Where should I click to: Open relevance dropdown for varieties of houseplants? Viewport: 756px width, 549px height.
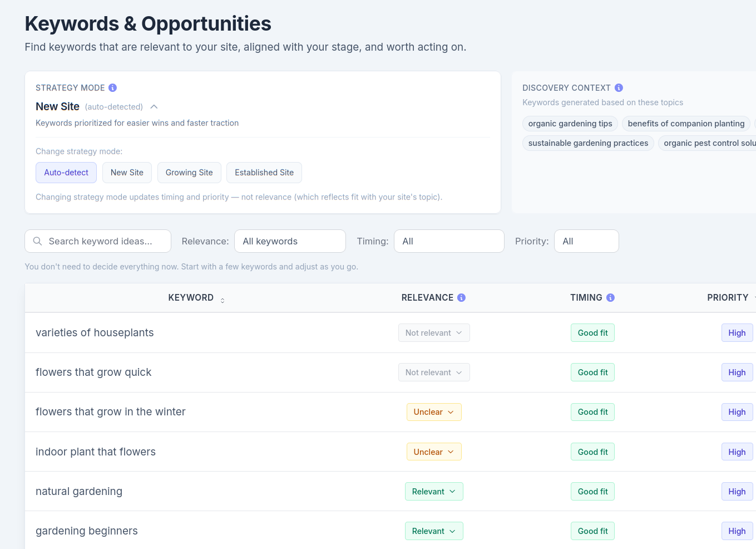tap(434, 332)
